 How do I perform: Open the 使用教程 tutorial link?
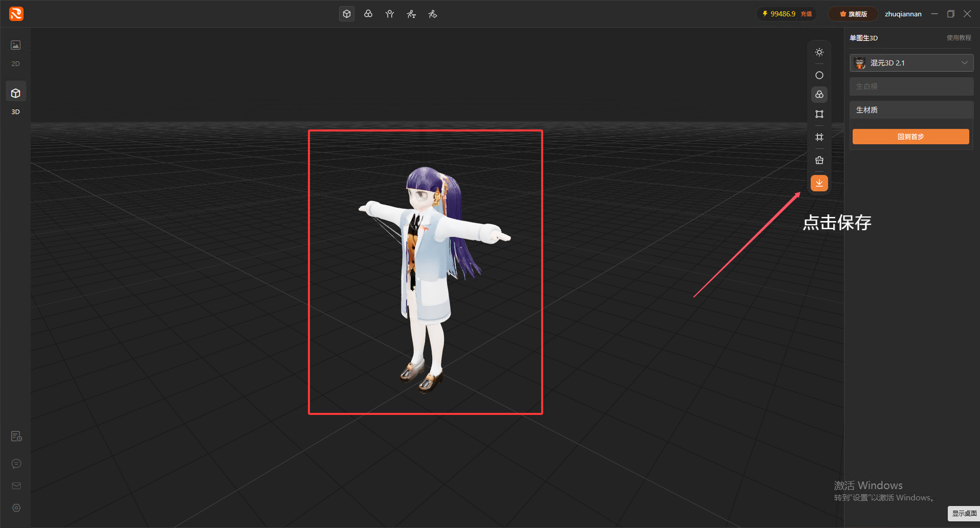[x=959, y=38]
